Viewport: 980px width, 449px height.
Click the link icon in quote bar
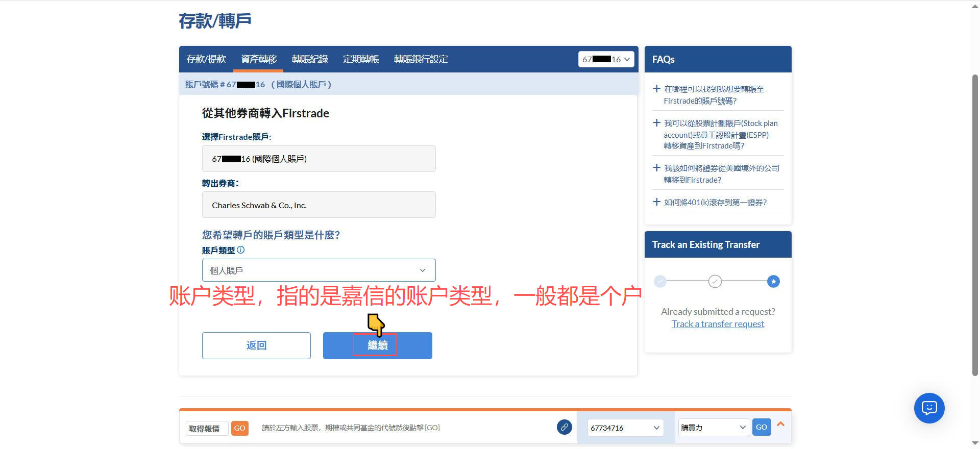click(564, 427)
